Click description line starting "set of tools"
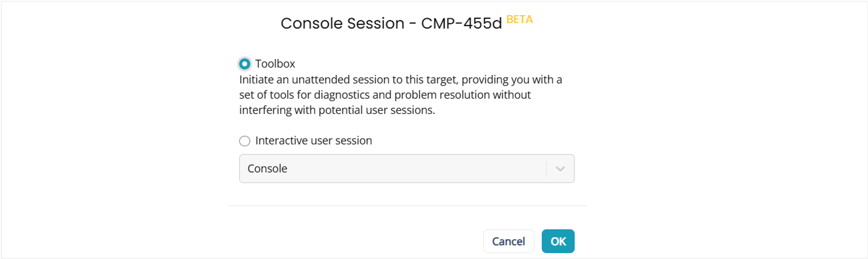This screenshot has width=868, height=259. coord(384,95)
